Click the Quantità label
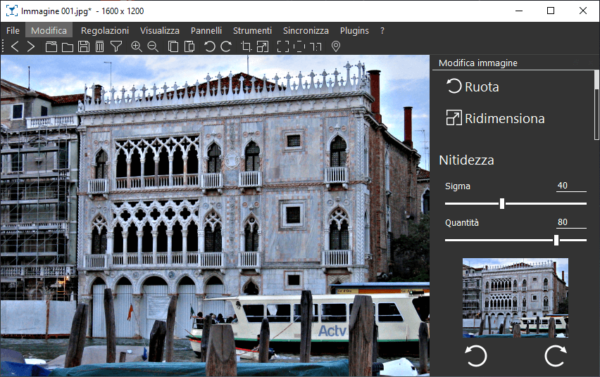 click(462, 223)
